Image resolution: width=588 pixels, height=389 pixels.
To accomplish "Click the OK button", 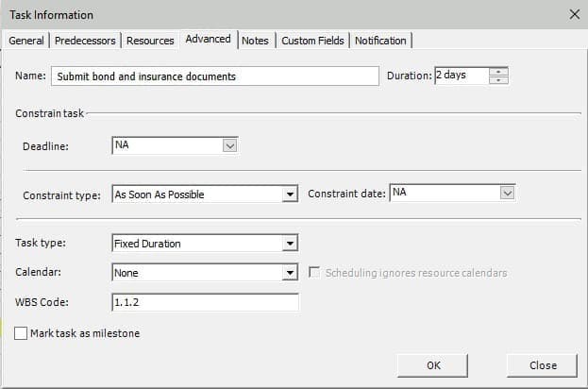I will [433, 365].
